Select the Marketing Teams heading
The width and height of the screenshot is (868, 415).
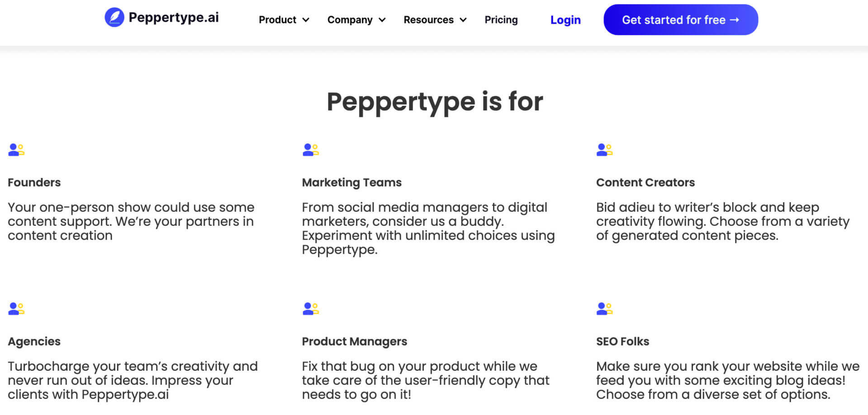352,182
